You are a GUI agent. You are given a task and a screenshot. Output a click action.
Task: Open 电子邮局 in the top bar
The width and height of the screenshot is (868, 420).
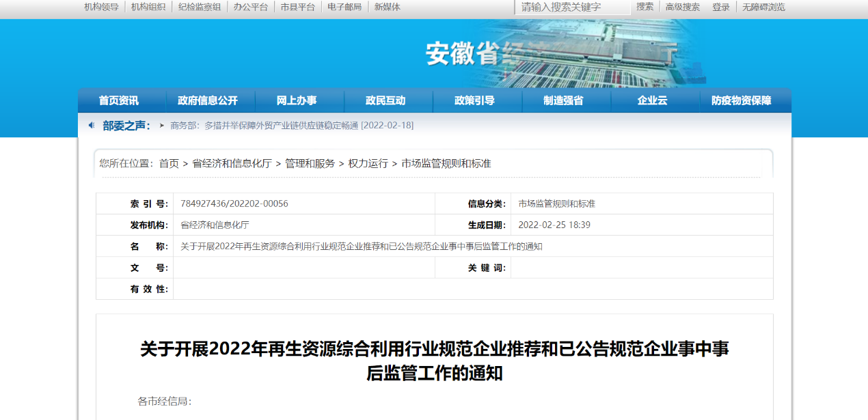(344, 7)
